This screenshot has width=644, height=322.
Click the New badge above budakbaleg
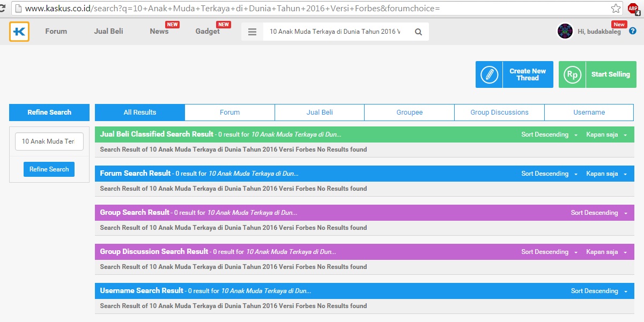[619, 25]
